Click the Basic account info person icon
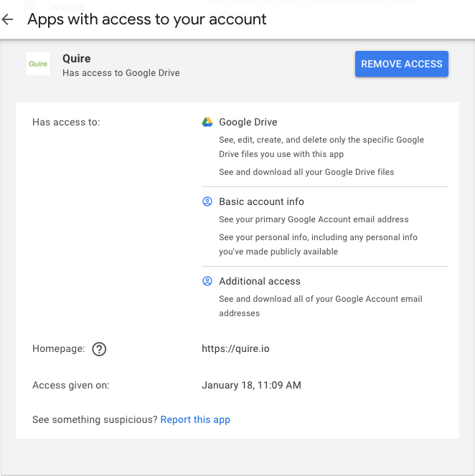The height and width of the screenshot is (476, 475). (207, 201)
